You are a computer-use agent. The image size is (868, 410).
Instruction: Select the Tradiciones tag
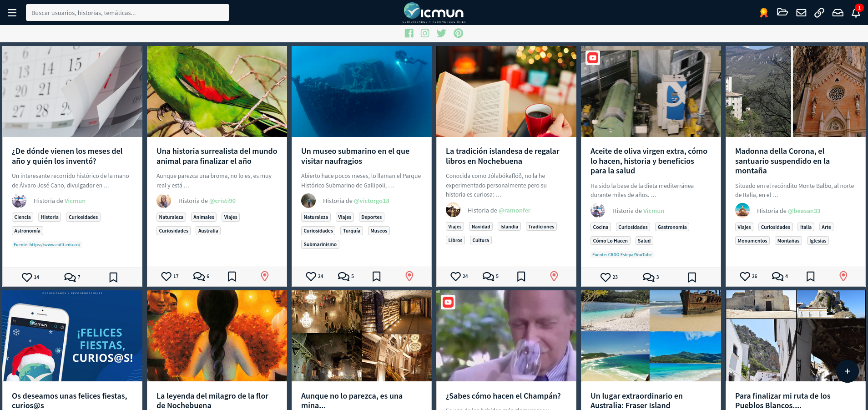coord(541,227)
